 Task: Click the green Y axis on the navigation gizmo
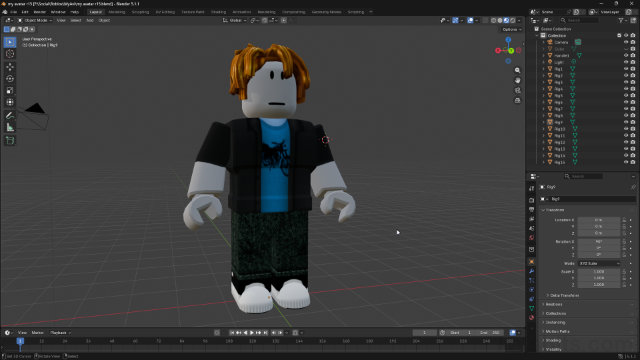click(x=511, y=51)
